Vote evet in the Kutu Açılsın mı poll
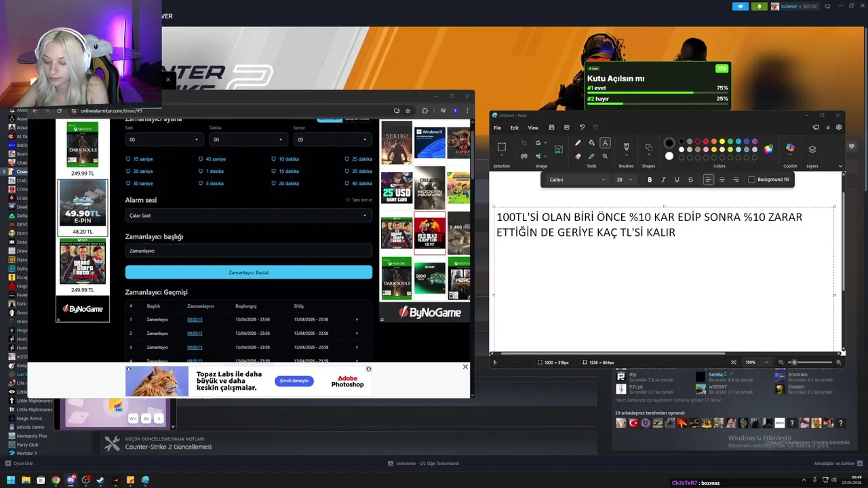 [x=658, y=88]
